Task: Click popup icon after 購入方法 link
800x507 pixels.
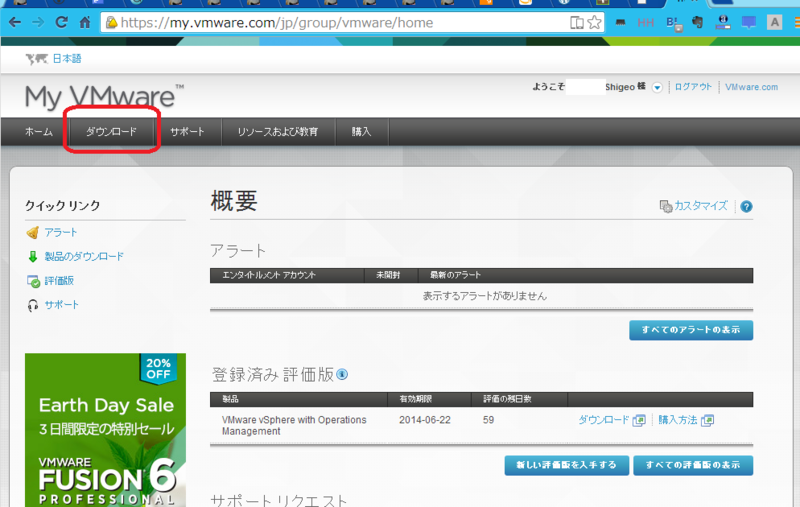Action: [707, 420]
